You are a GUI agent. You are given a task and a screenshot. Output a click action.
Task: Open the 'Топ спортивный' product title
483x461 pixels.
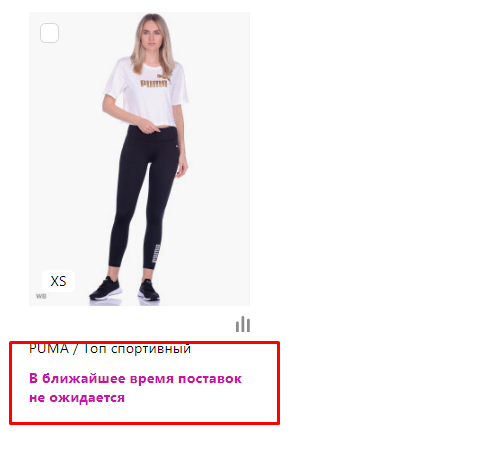tap(137, 349)
